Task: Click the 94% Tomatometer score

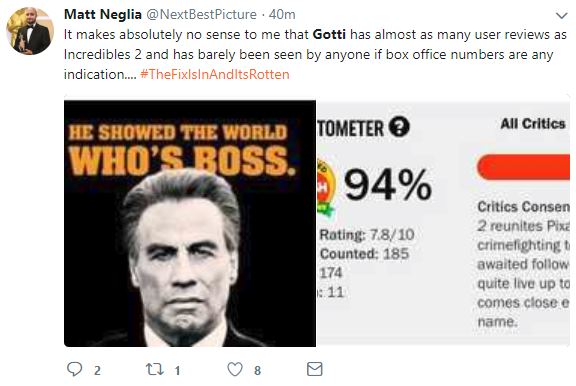Action: 388,185
